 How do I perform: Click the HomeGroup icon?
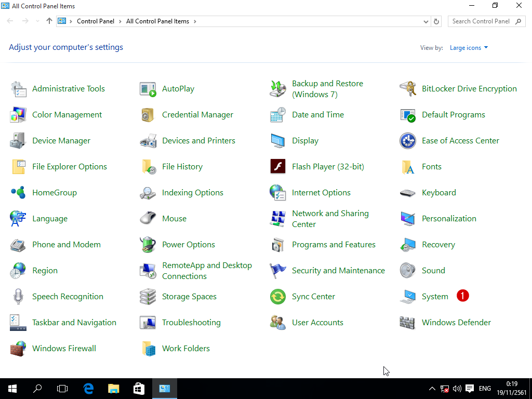click(x=18, y=193)
